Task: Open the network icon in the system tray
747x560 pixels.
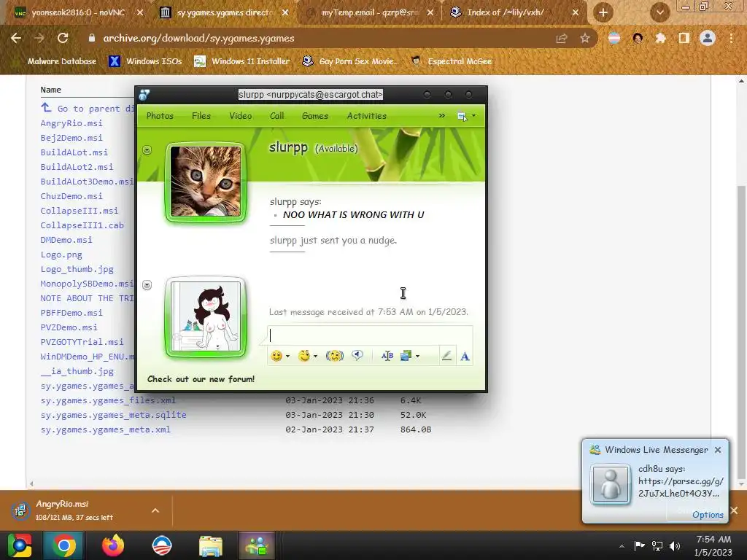Action: [657, 545]
